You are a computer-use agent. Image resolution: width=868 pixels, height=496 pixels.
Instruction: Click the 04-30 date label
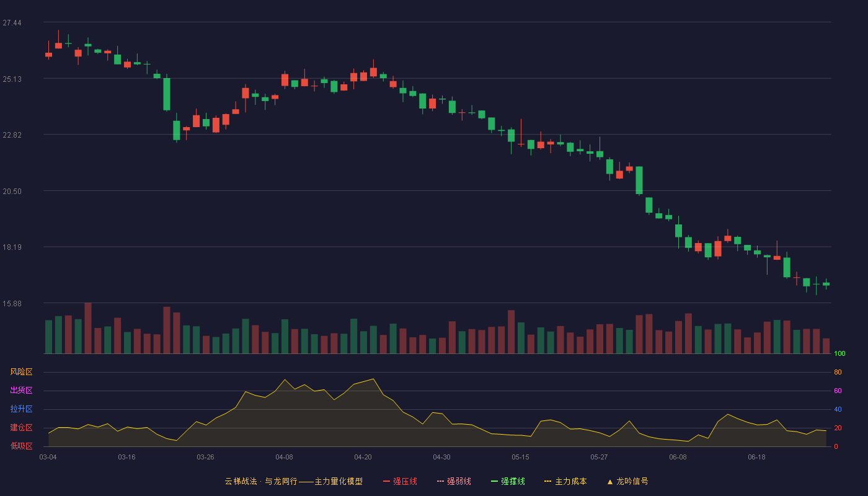click(x=441, y=457)
